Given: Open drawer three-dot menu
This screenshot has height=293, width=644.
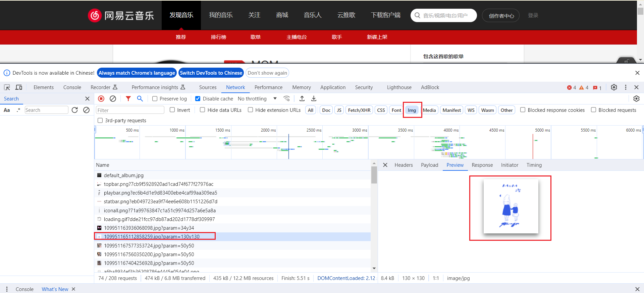Looking at the screenshot, I should [x=7, y=289].
